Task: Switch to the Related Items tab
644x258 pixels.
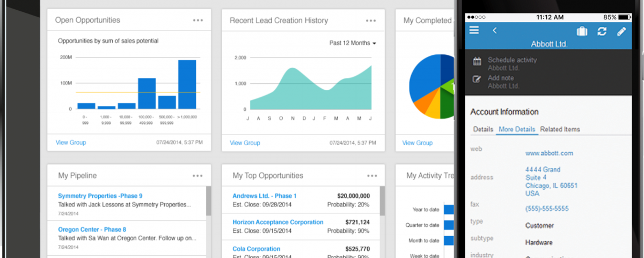Action: 560,130
